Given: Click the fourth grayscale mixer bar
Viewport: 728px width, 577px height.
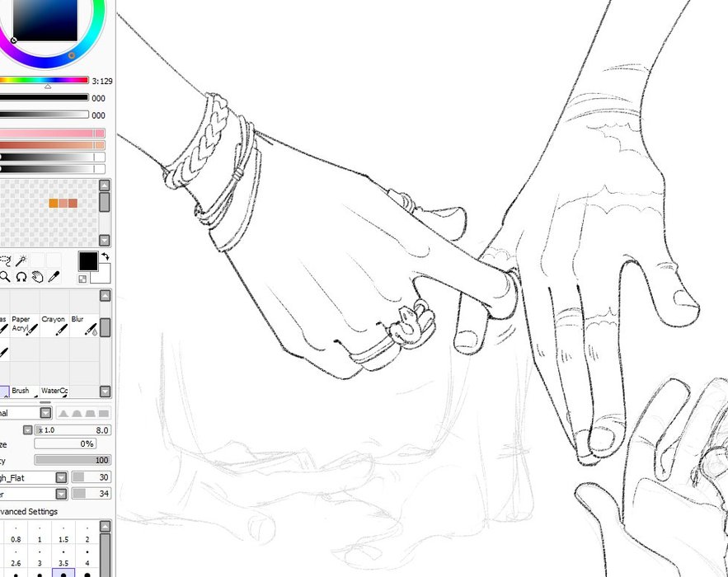Looking at the screenshot, I should point(53,169).
